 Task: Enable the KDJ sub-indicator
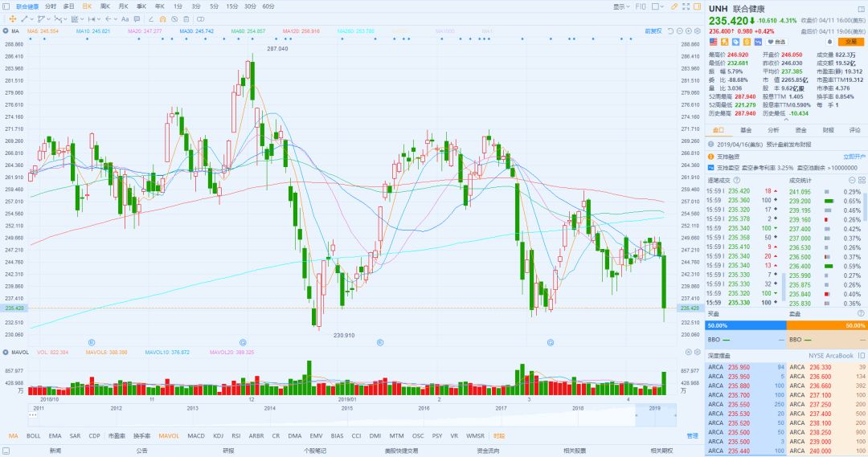pyautogui.click(x=218, y=436)
